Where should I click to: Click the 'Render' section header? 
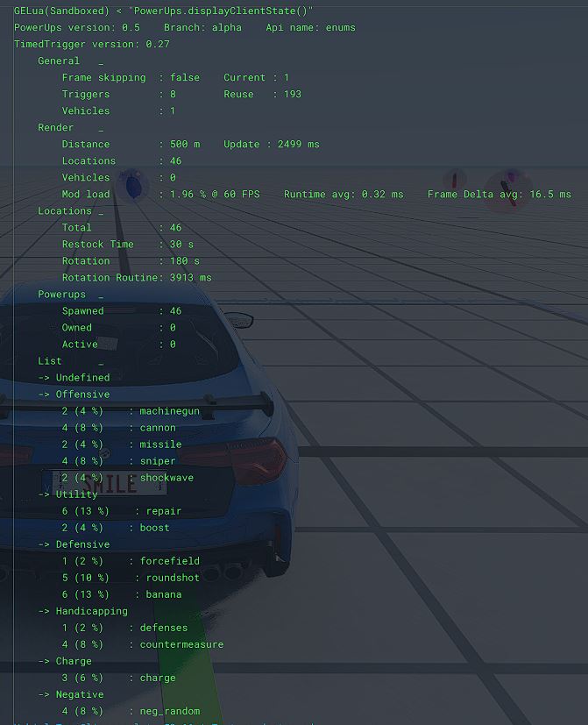coord(55,127)
